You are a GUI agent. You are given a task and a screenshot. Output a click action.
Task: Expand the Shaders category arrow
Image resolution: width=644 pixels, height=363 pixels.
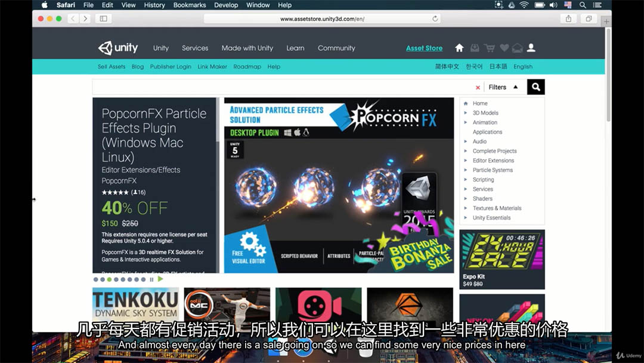465,199
